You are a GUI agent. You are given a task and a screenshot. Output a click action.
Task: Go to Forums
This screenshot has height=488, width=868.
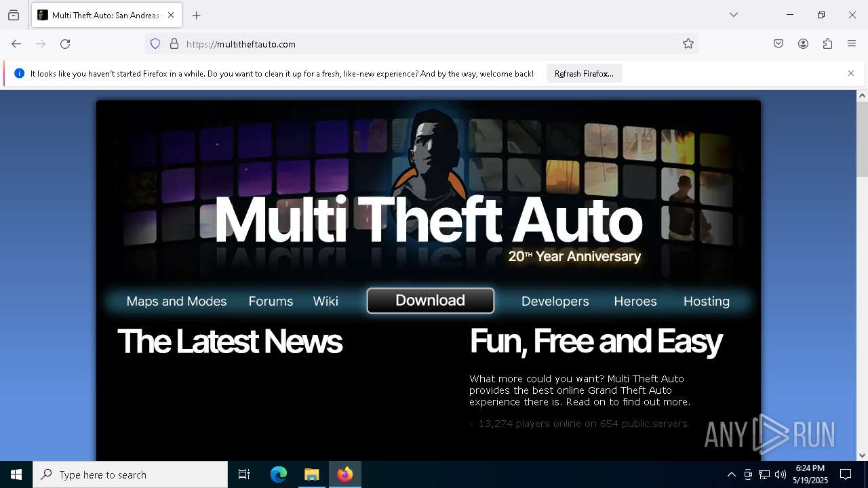coord(271,302)
